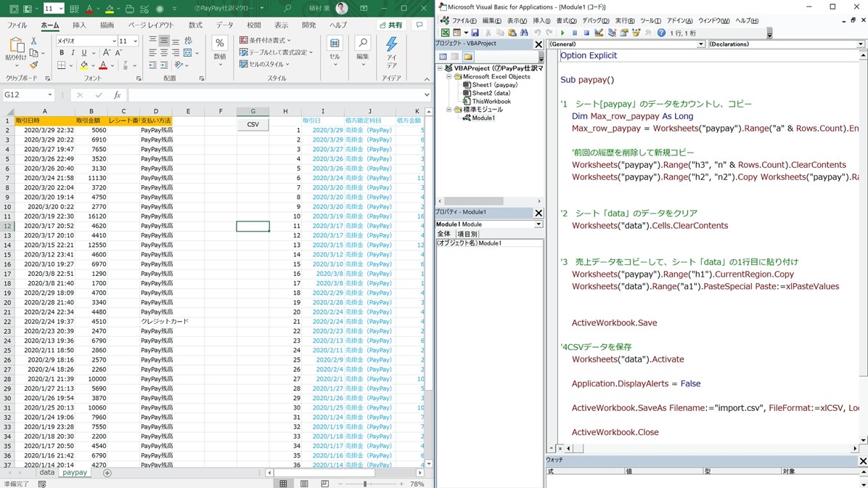Click the Increase Font Size icon
Image resolution: width=868 pixels, height=488 pixels.
pos(107,52)
